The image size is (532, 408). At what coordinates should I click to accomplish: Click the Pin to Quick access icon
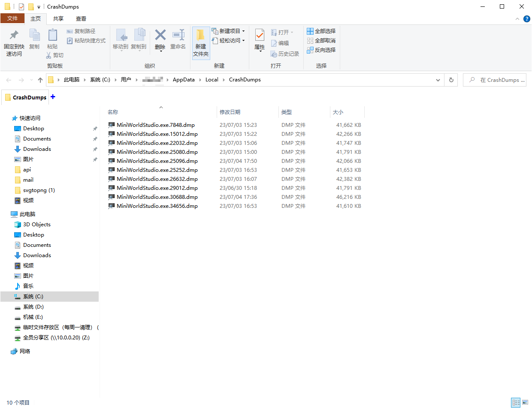coord(14,35)
